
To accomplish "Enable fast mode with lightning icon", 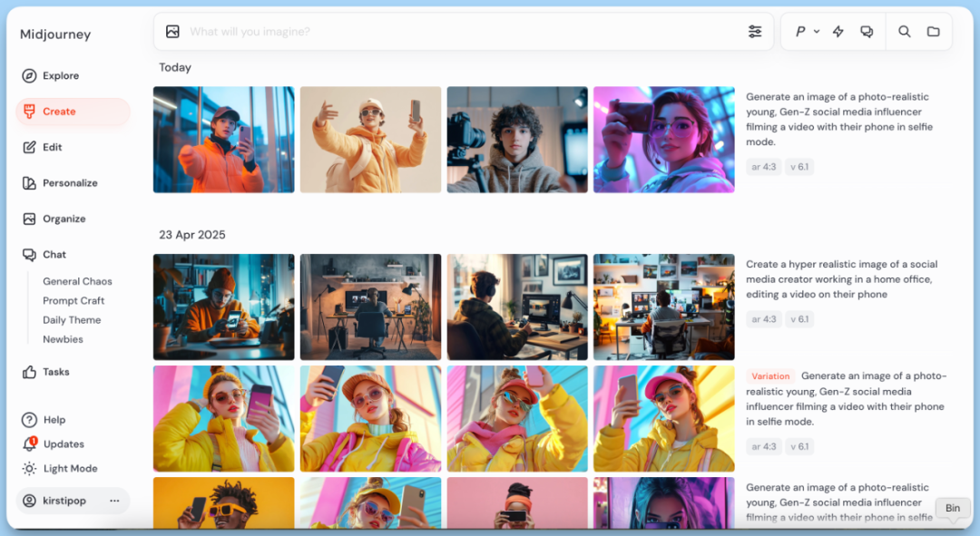I will (838, 31).
